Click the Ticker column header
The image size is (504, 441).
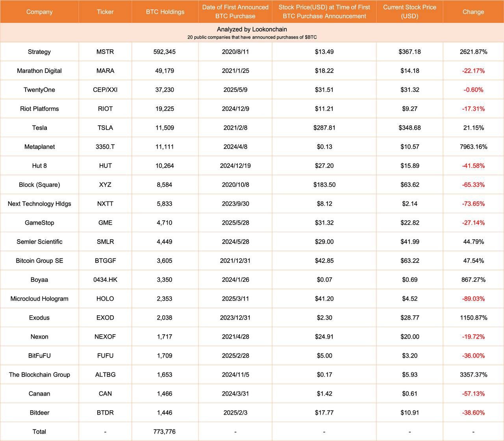105,12
